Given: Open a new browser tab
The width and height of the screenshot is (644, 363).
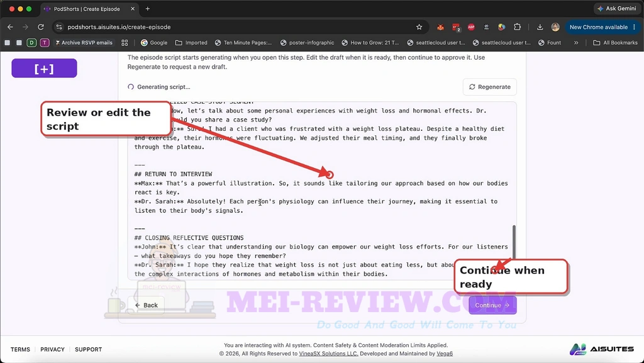Looking at the screenshot, I should pyautogui.click(x=147, y=9).
